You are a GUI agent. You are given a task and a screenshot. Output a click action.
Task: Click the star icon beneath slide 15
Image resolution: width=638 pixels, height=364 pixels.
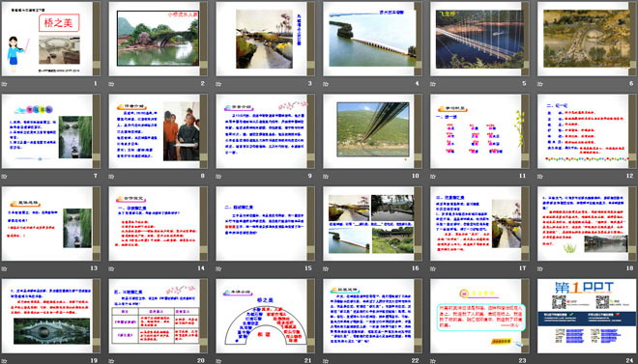(x=218, y=268)
